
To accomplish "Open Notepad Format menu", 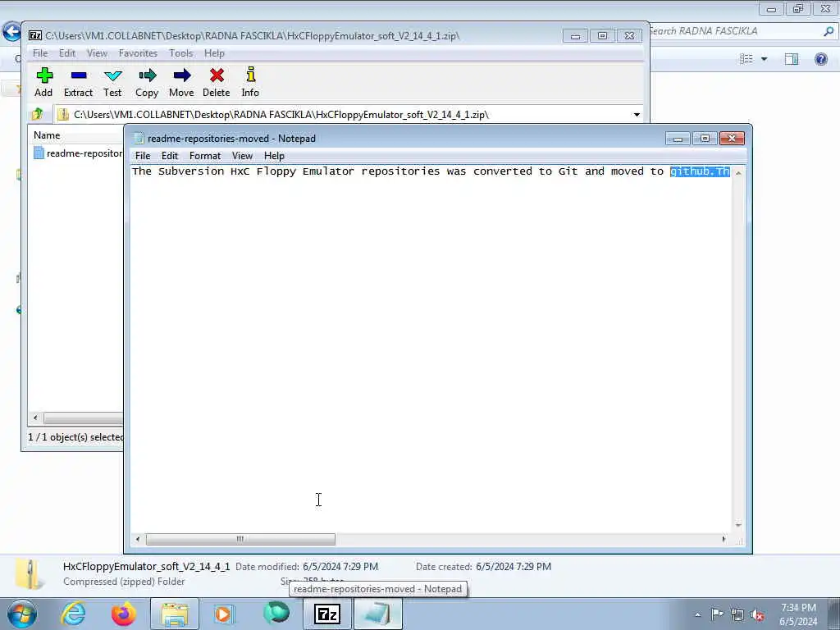I will 205,156.
